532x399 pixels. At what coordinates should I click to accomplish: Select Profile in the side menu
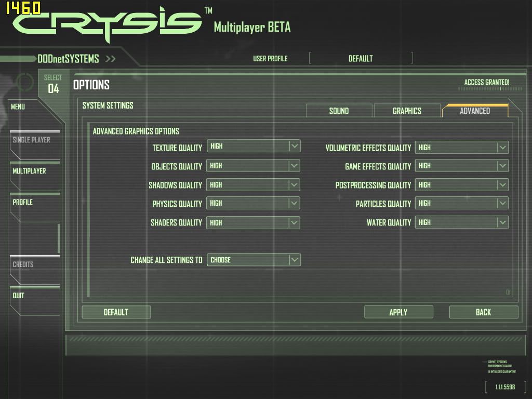pos(34,207)
